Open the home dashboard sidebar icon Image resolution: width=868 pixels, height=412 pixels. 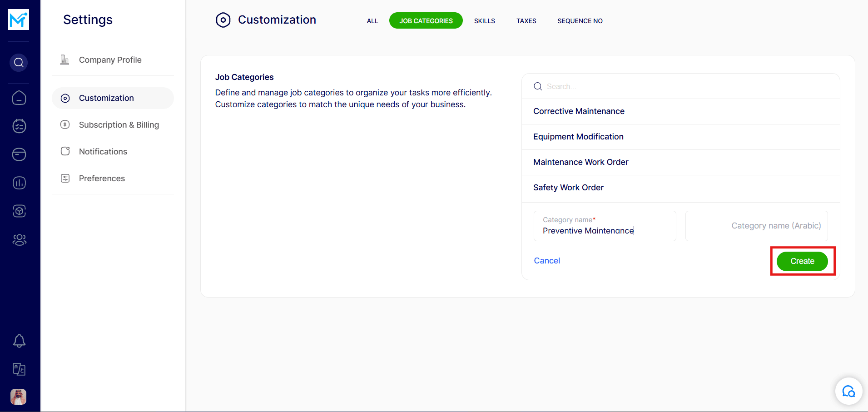click(x=19, y=98)
